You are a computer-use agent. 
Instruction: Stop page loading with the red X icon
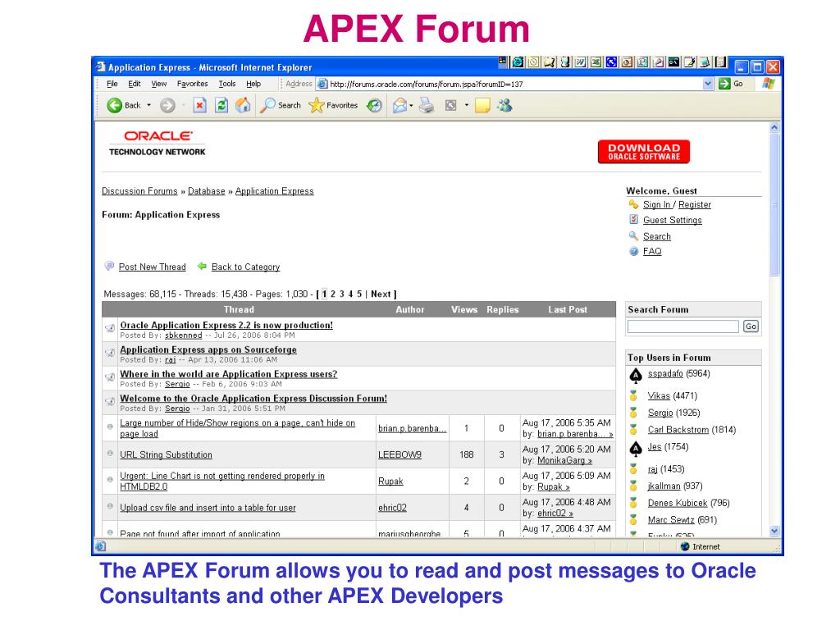(x=200, y=105)
